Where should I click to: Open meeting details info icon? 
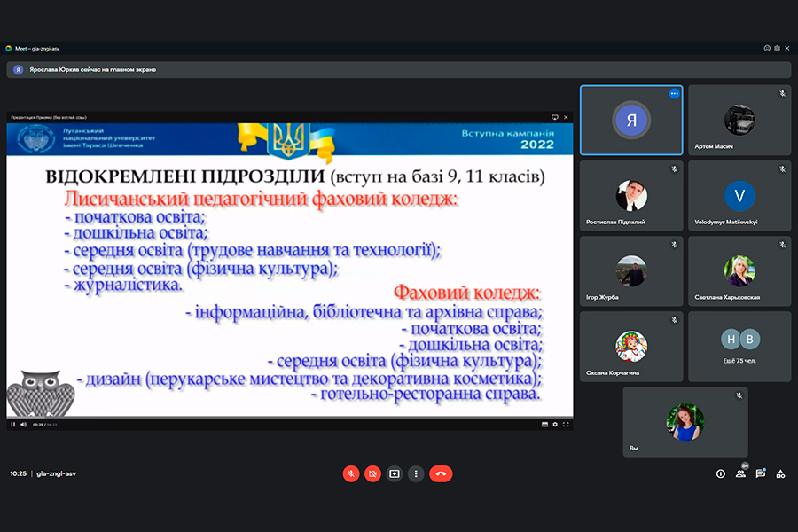(721, 474)
